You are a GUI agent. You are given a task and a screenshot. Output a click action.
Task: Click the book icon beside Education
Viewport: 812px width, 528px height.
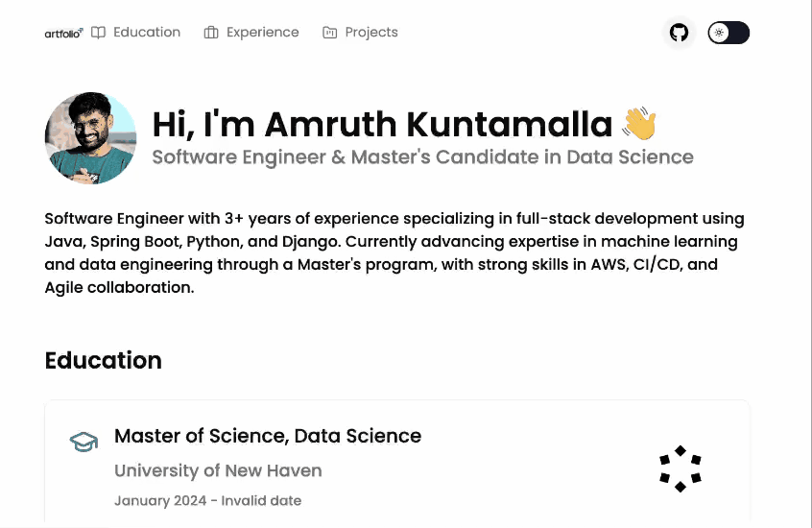point(98,33)
